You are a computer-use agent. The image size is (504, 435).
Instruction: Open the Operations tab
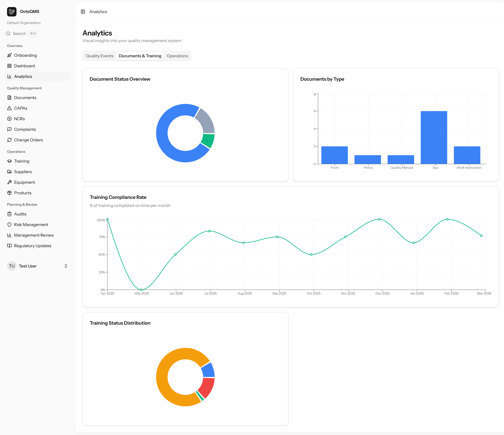tap(177, 56)
